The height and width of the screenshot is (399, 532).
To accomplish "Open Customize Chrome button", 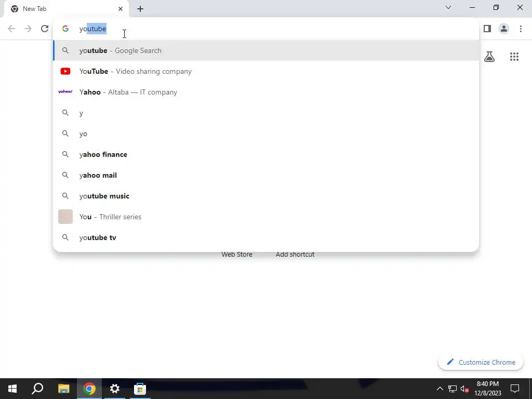I will (481, 362).
